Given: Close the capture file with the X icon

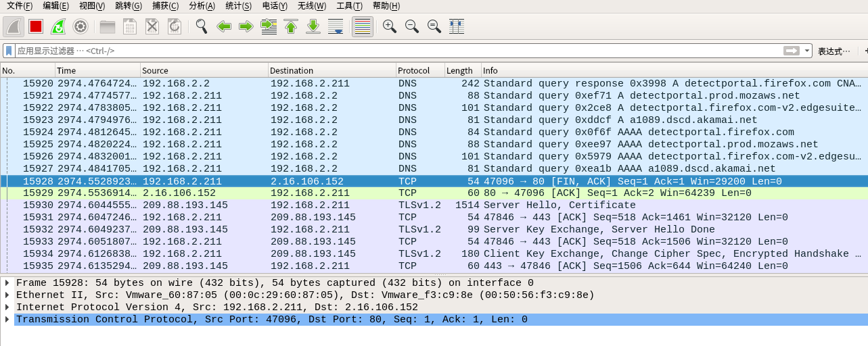Looking at the screenshot, I should [x=152, y=26].
